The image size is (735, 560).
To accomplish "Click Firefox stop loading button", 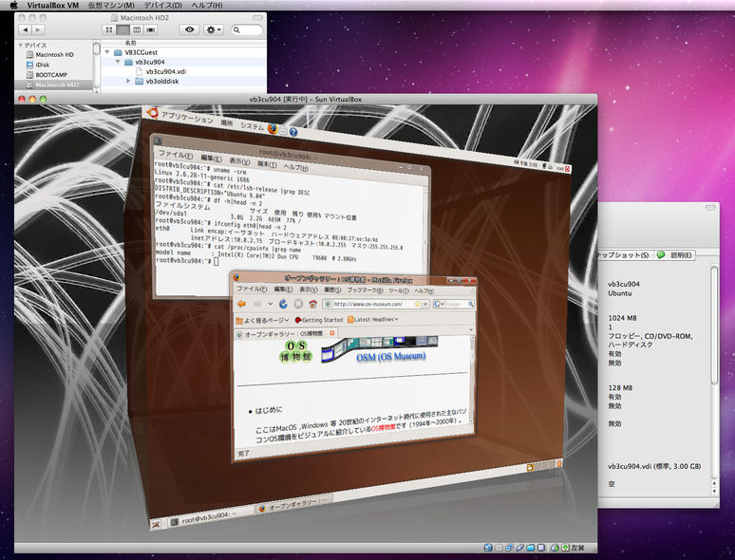I will [x=298, y=304].
